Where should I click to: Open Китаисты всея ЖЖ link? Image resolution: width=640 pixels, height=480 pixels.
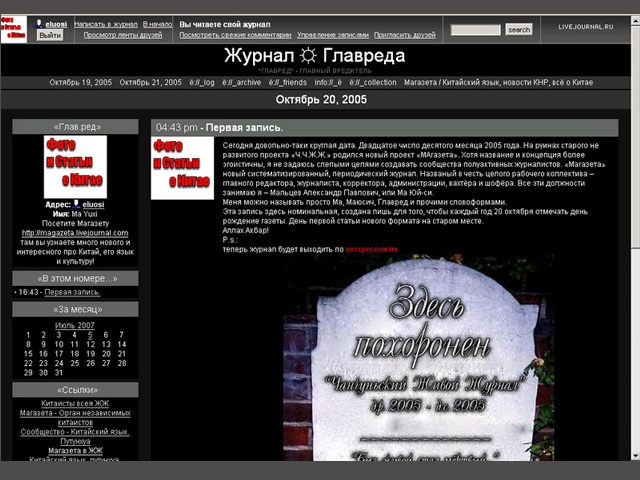[x=75, y=403]
